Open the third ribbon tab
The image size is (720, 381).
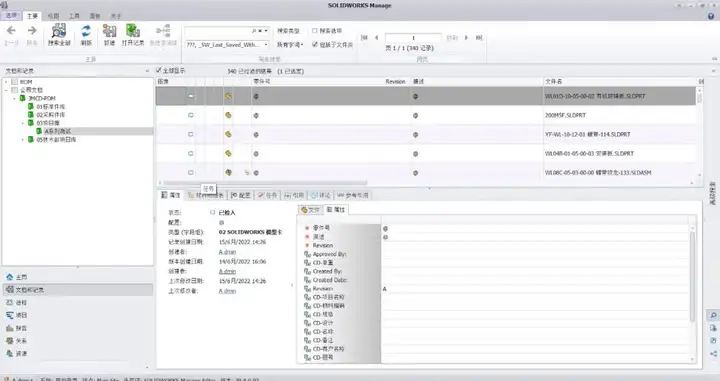tap(53, 16)
